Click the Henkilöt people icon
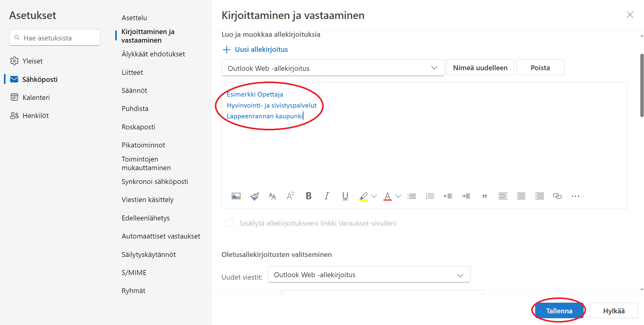The image size is (644, 325). (x=14, y=116)
